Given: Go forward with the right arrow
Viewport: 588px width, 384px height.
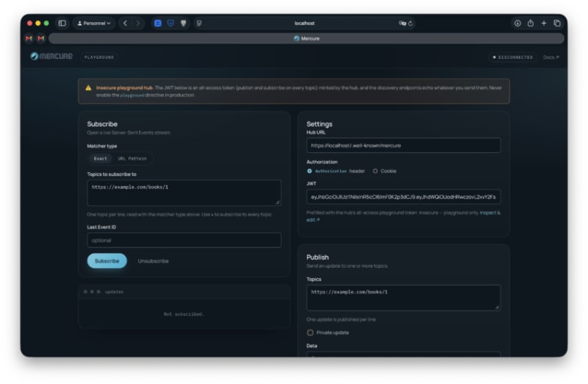Looking at the screenshot, I should tap(138, 24).
